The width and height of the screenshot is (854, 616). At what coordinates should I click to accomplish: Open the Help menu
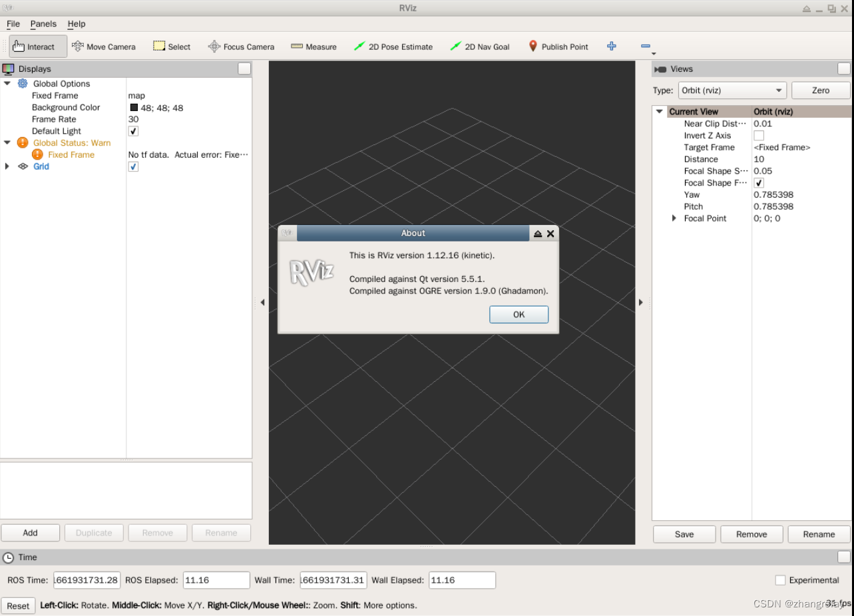77,24
